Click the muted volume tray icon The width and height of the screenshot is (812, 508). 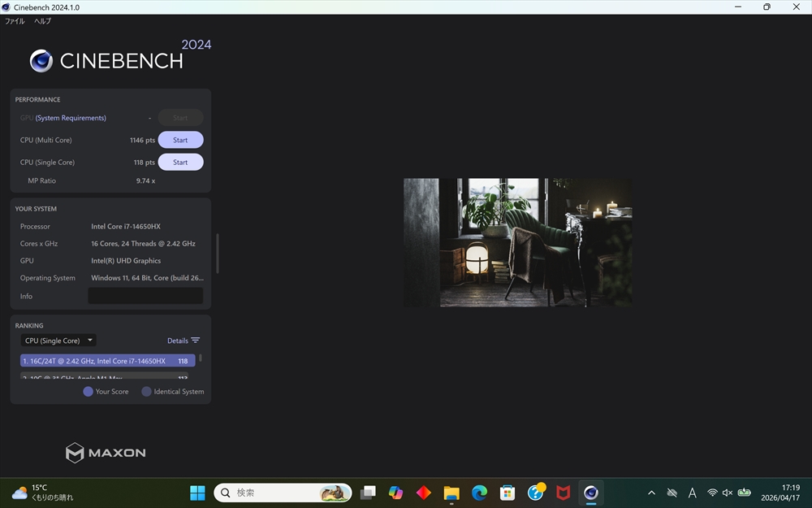(x=728, y=493)
